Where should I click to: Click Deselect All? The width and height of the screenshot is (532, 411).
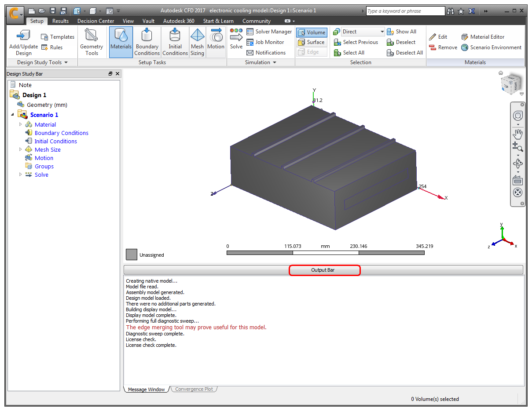pos(404,53)
